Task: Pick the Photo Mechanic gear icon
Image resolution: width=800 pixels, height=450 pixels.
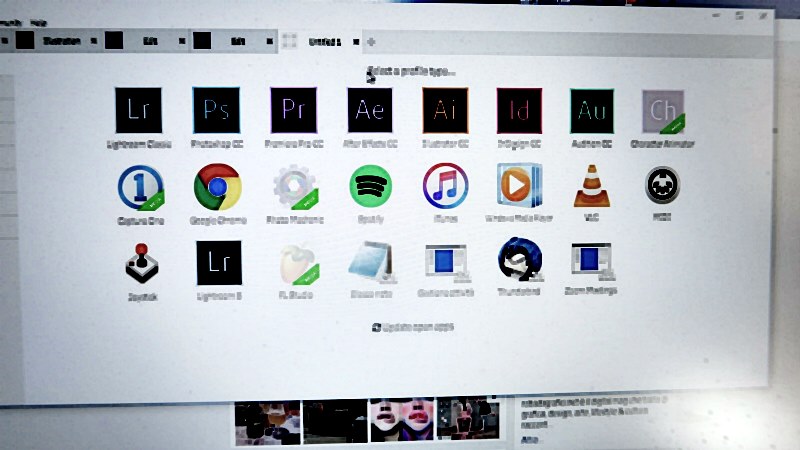Action: [295, 187]
